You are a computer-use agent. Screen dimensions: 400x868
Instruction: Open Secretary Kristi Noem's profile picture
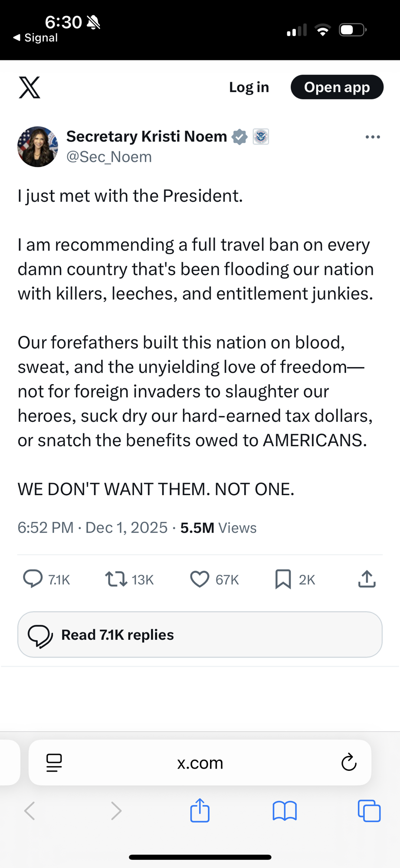pyautogui.click(x=38, y=147)
